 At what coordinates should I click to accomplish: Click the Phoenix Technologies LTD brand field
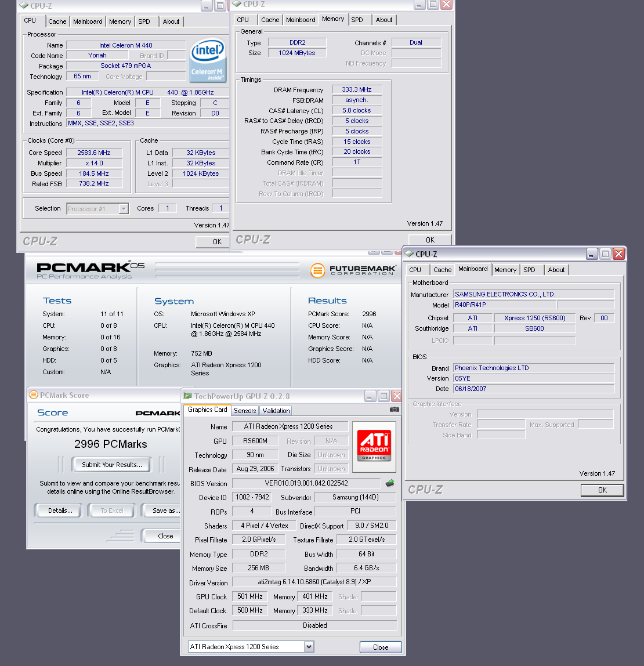(534, 368)
